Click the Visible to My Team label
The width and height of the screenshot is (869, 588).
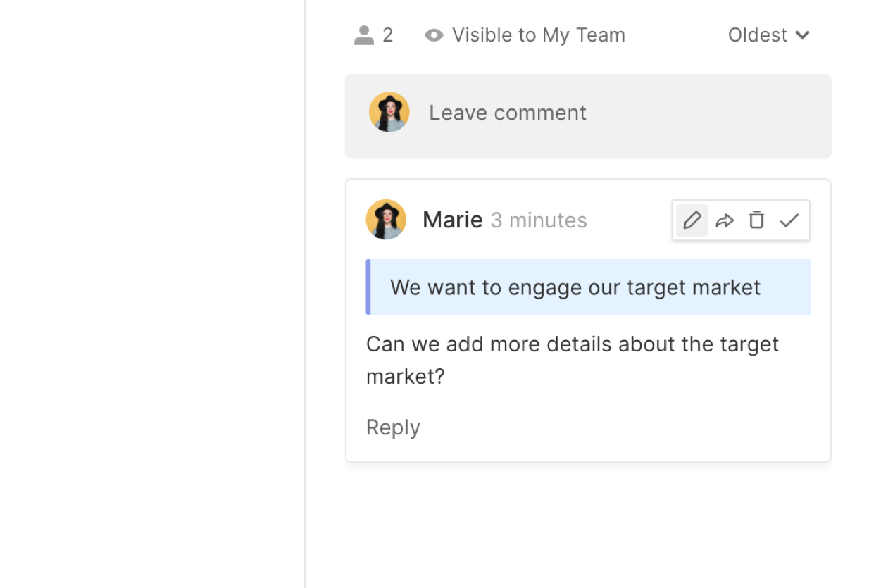click(538, 35)
